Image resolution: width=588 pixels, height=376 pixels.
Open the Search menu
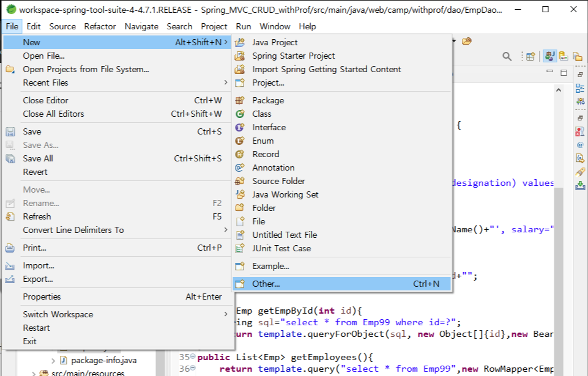coord(180,27)
